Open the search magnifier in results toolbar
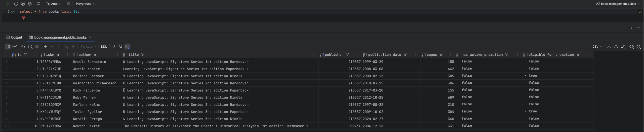 [120, 47]
